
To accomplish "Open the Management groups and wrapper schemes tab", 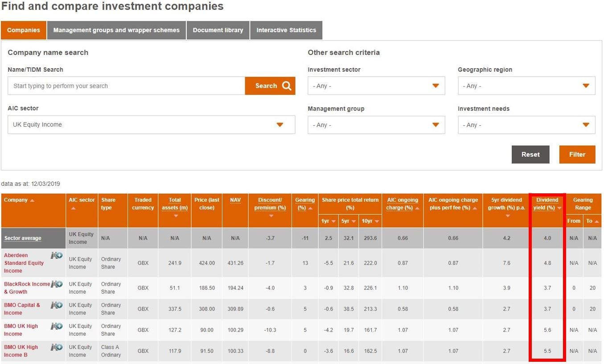I will pyautogui.click(x=116, y=30).
